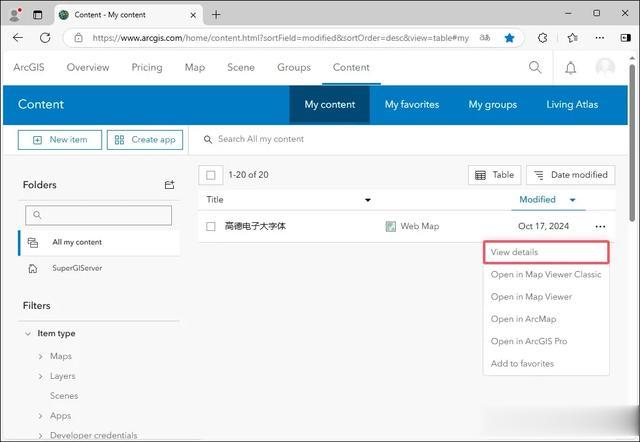Image resolution: width=640 pixels, height=442 pixels.
Task: Open the Pricing page
Action: (147, 67)
